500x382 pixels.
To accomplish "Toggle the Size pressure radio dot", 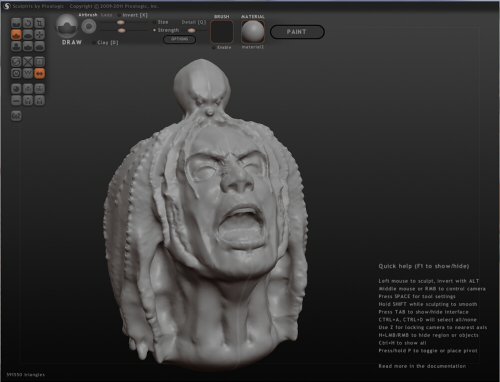I will [154, 22].
